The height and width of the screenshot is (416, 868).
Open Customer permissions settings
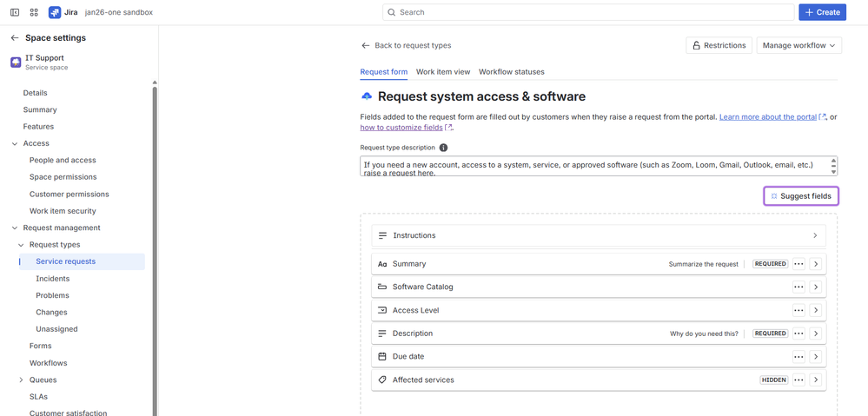tap(70, 195)
